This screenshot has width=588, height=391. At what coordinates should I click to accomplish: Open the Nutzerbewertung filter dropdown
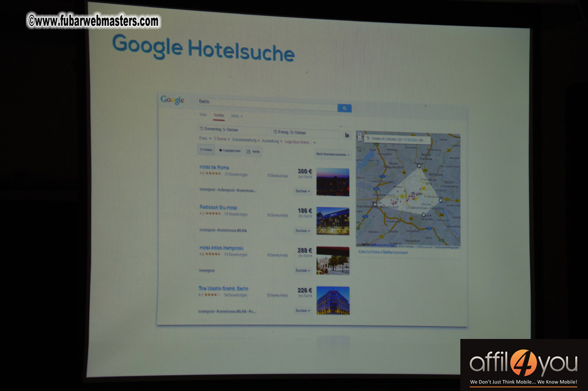click(x=245, y=139)
